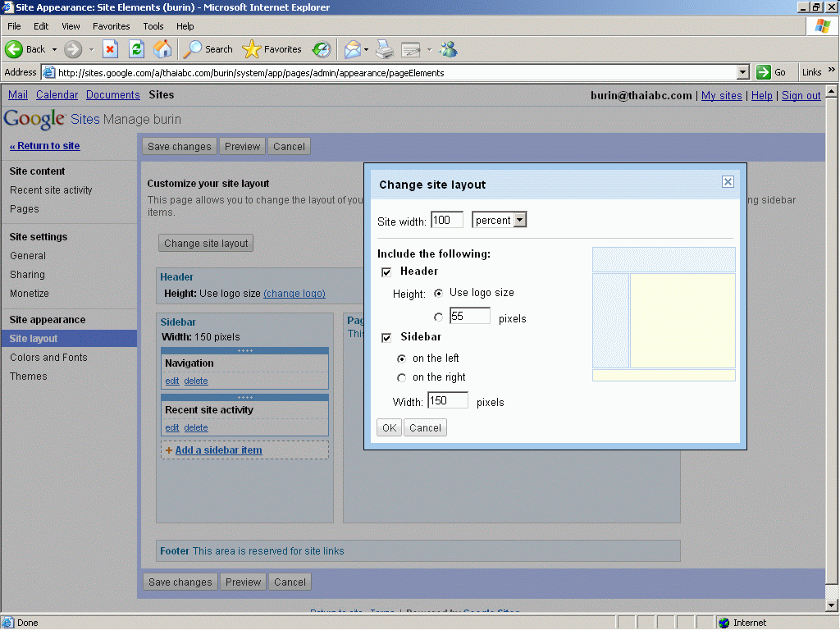840x630 pixels.
Task: Toggle the Sidebar checkbox
Action: pos(386,337)
